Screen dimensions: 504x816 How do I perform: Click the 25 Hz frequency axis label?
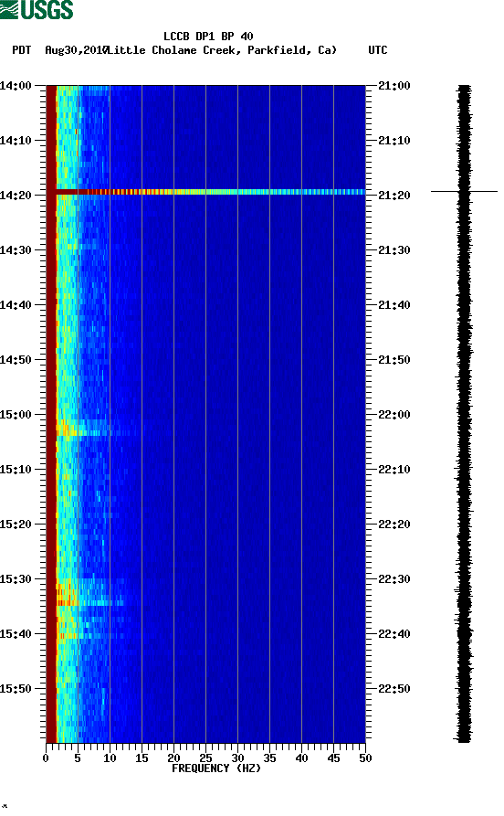[206, 758]
